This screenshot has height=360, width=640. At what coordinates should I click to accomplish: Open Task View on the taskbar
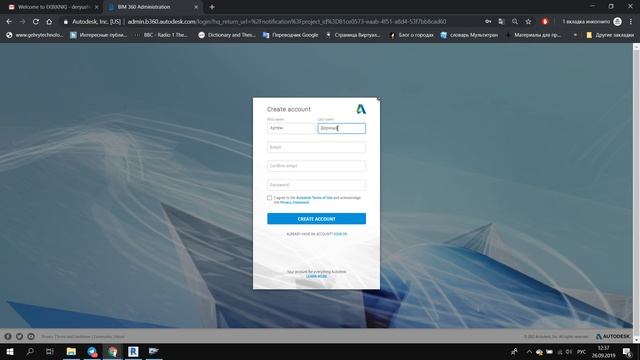(50, 351)
